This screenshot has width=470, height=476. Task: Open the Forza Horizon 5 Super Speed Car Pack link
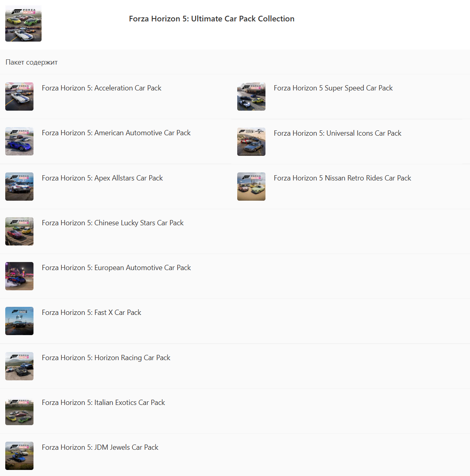pos(333,88)
